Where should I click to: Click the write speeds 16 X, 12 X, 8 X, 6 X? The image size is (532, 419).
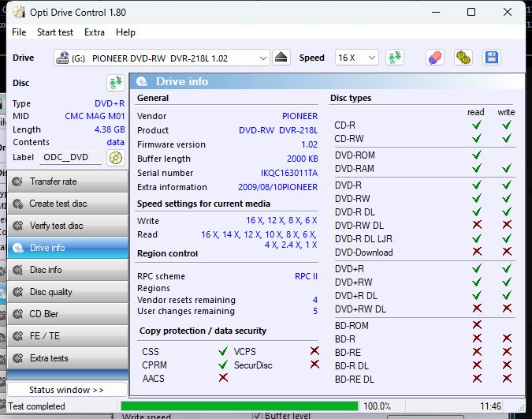pyautogui.click(x=281, y=220)
